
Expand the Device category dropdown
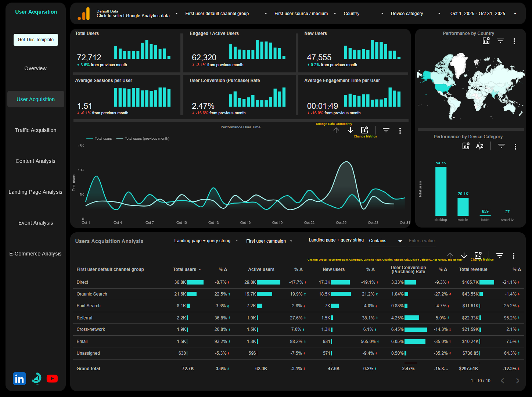(x=415, y=13)
